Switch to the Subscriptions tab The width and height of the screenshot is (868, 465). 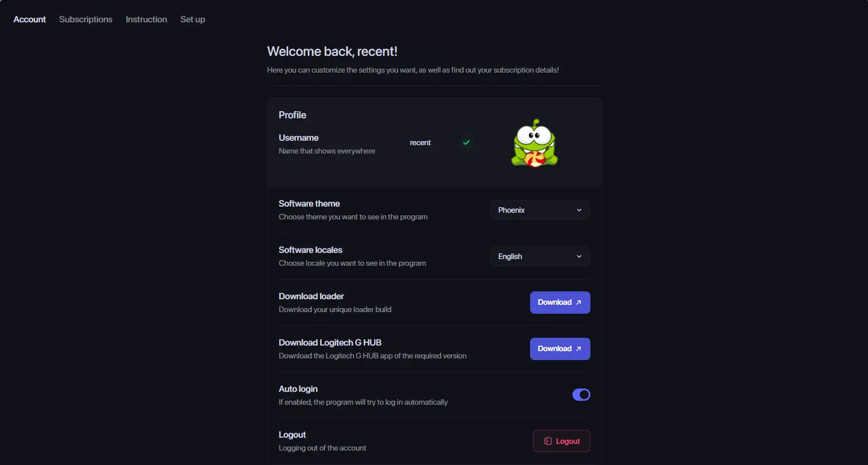point(86,20)
